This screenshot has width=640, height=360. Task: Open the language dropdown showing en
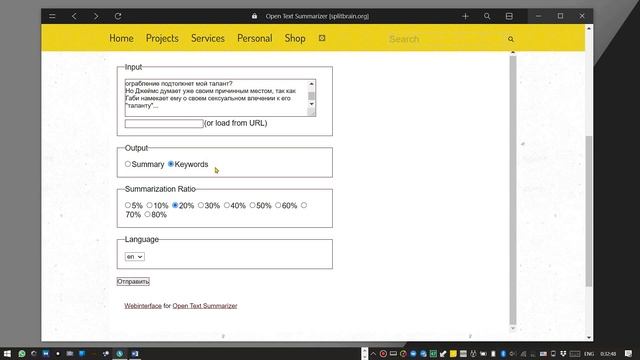[x=134, y=257]
